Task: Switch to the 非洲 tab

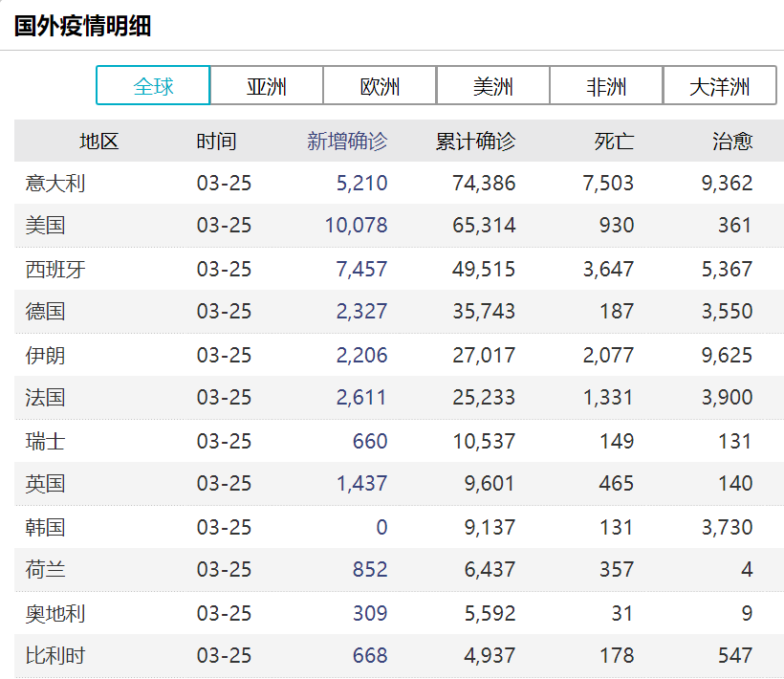Action: coord(606,85)
